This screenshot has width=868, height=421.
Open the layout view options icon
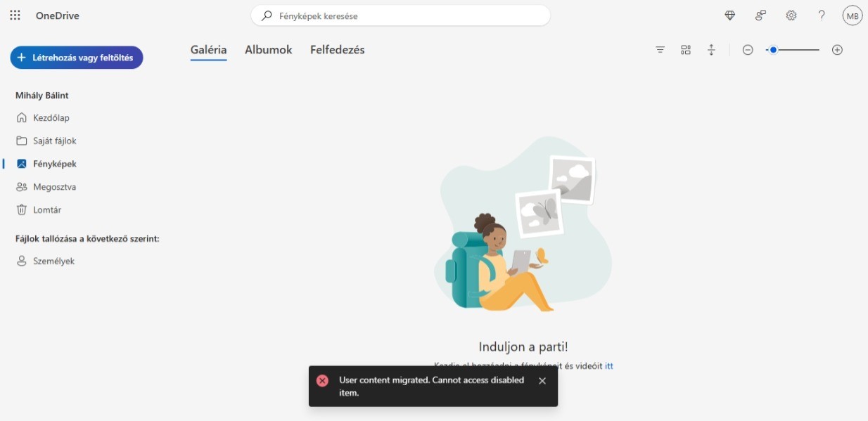(686, 50)
